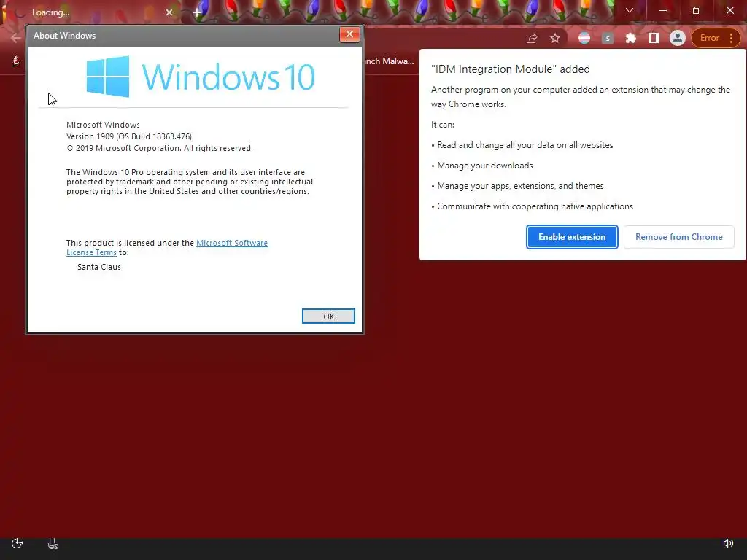Click the Error menu button in Chrome

(716, 38)
